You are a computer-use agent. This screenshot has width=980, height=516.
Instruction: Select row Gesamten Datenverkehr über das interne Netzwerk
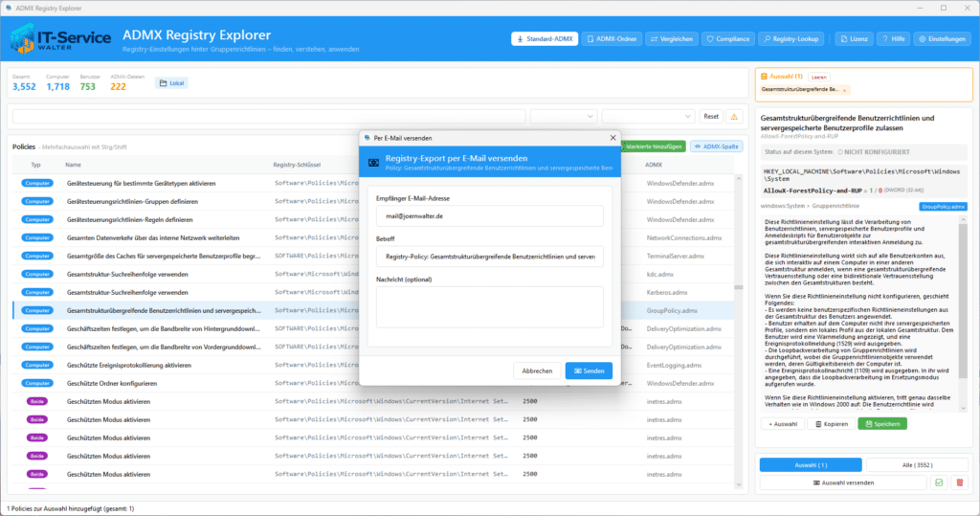pyautogui.click(x=372, y=237)
